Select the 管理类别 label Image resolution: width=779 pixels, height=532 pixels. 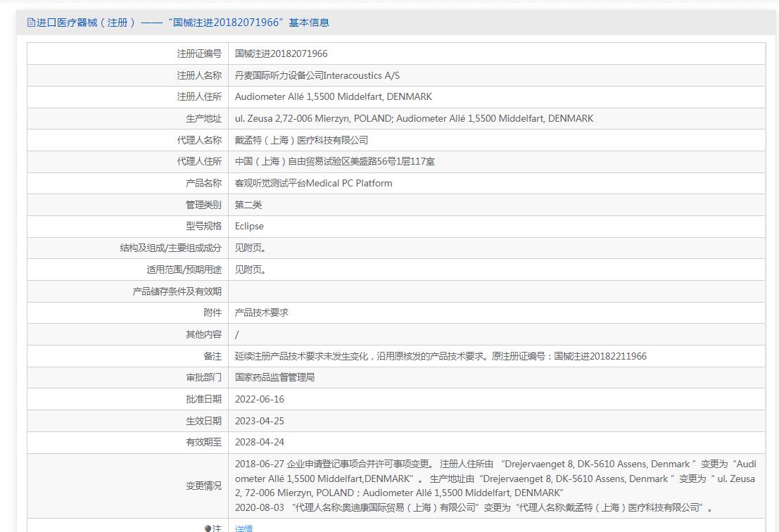pyautogui.click(x=203, y=205)
